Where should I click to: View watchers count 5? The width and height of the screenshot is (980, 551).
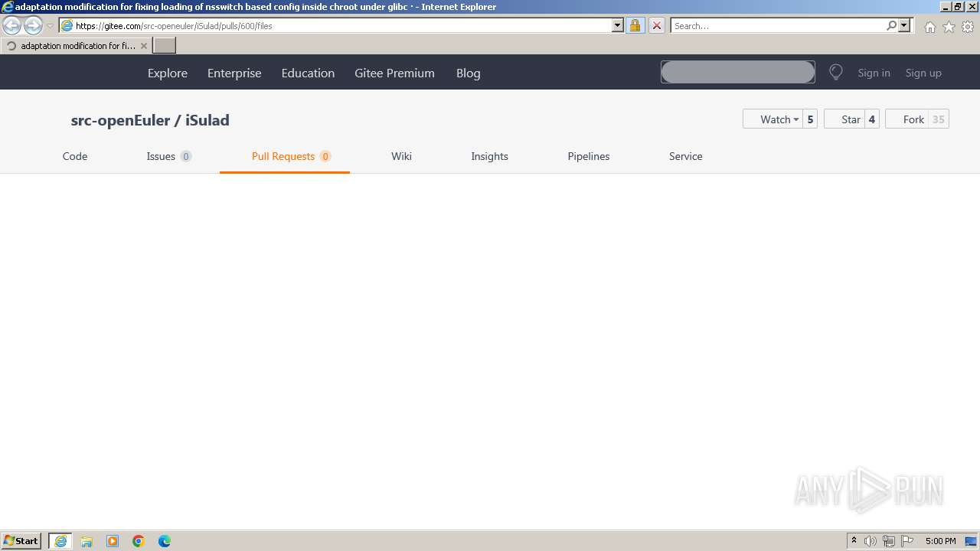pos(810,119)
